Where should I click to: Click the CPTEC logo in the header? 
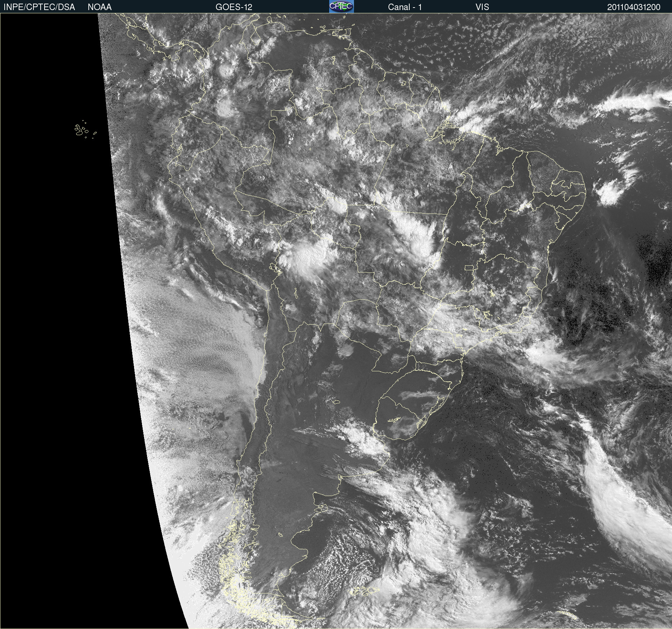[341, 6]
